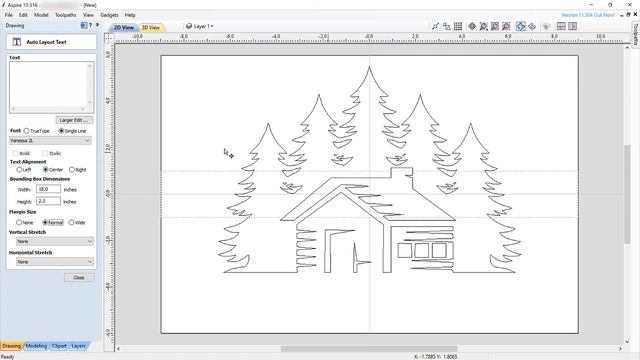The height and width of the screenshot is (360, 640).
Task: Choose Wide margin size
Action: tap(71, 222)
